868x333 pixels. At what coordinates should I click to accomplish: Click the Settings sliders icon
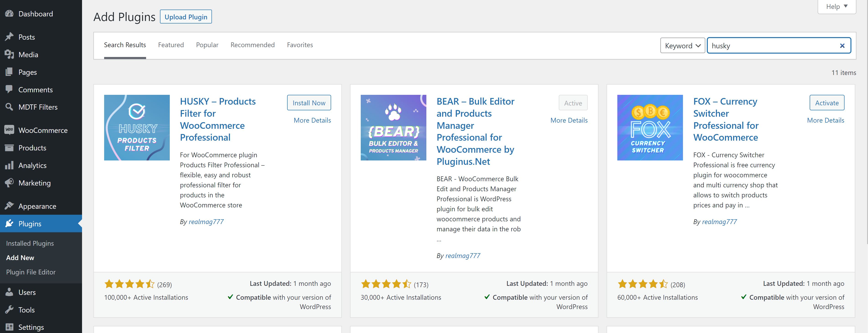[x=9, y=327]
